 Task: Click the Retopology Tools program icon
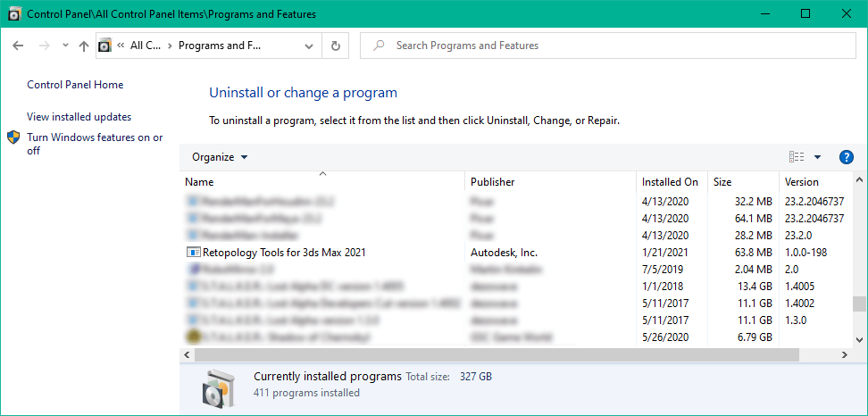[193, 253]
